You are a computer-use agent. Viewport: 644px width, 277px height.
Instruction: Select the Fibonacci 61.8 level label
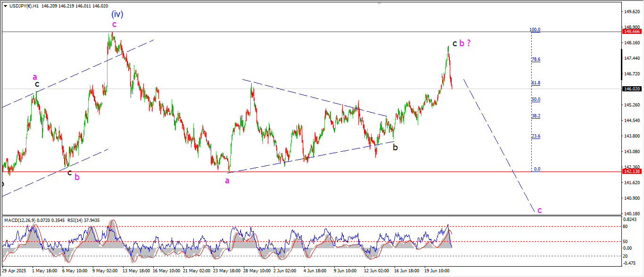[x=536, y=83]
